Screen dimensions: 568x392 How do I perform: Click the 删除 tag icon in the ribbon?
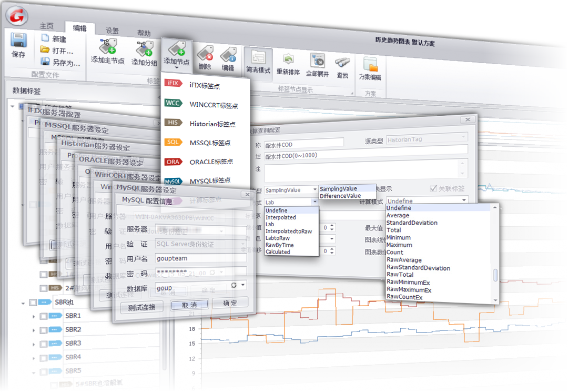point(205,54)
